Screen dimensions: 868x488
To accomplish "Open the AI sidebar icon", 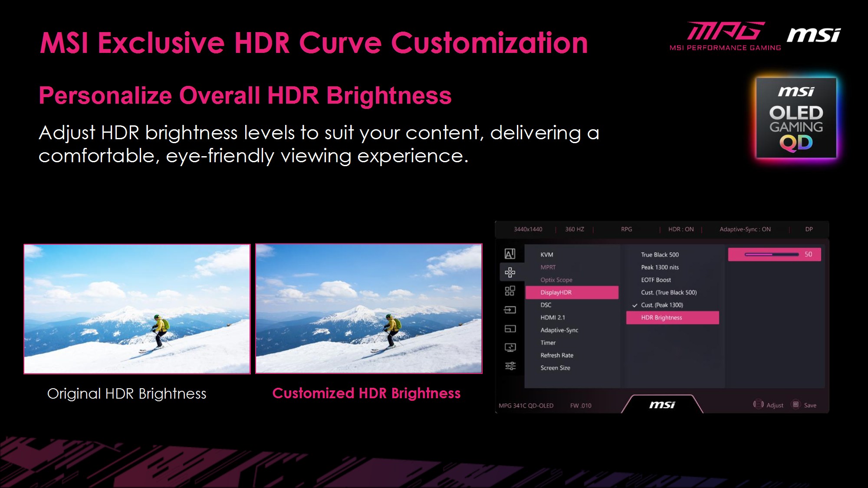I will click(510, 254).
